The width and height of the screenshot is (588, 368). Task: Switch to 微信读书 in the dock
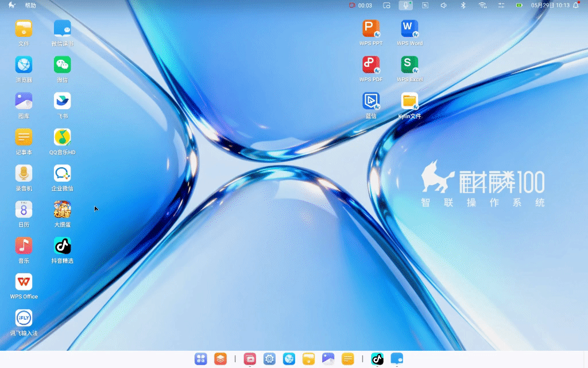[397, 359]
